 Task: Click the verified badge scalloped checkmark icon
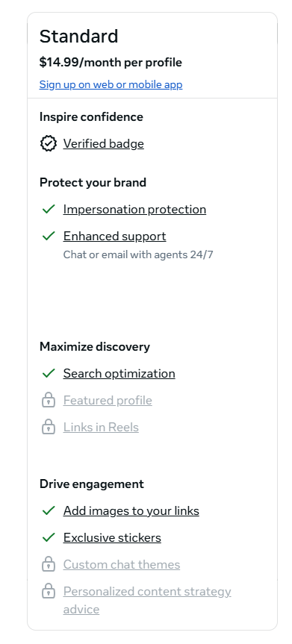[x=49, y=144]
